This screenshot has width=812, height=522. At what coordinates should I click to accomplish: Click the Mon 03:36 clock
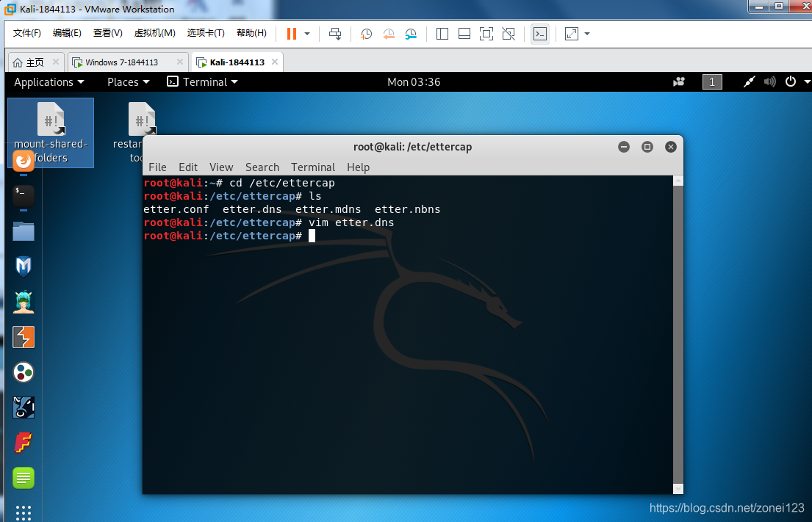pos(414,81)
